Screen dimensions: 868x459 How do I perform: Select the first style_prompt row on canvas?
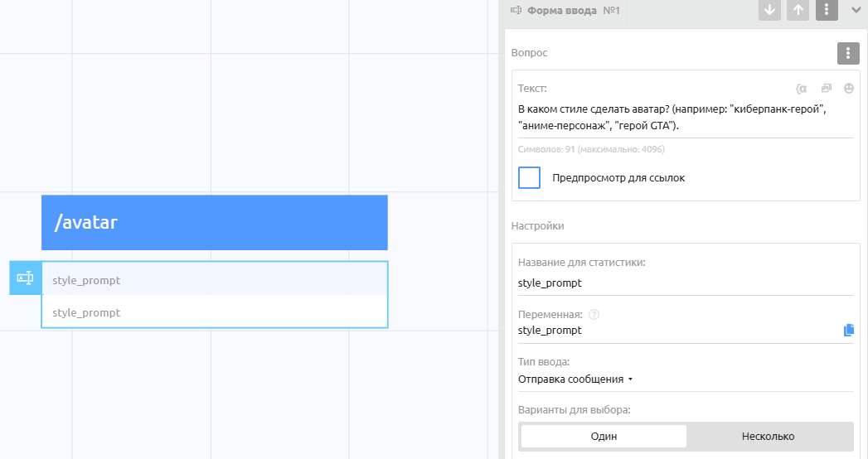(x=214, y=280)
